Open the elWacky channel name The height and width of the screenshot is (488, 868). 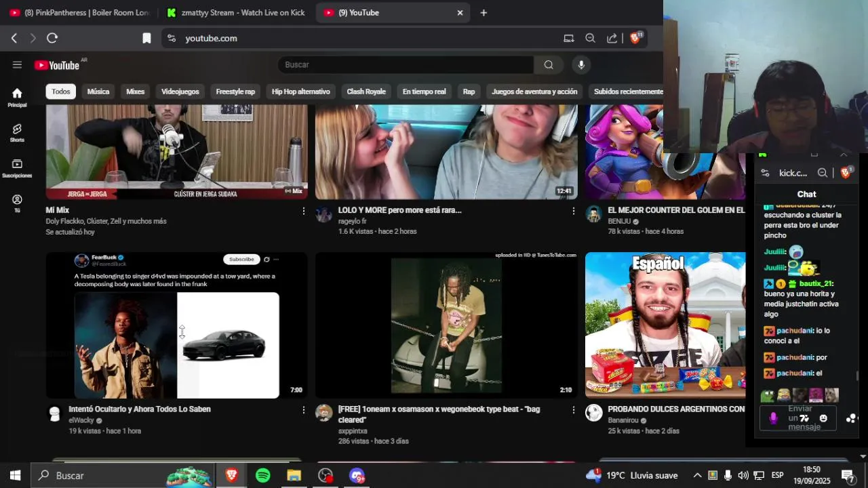81,420
